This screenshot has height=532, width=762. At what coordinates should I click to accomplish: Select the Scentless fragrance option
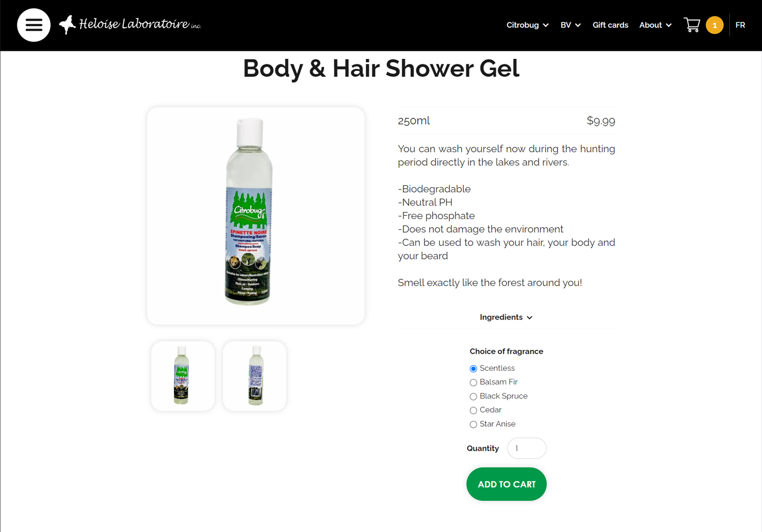pos(473,369)
